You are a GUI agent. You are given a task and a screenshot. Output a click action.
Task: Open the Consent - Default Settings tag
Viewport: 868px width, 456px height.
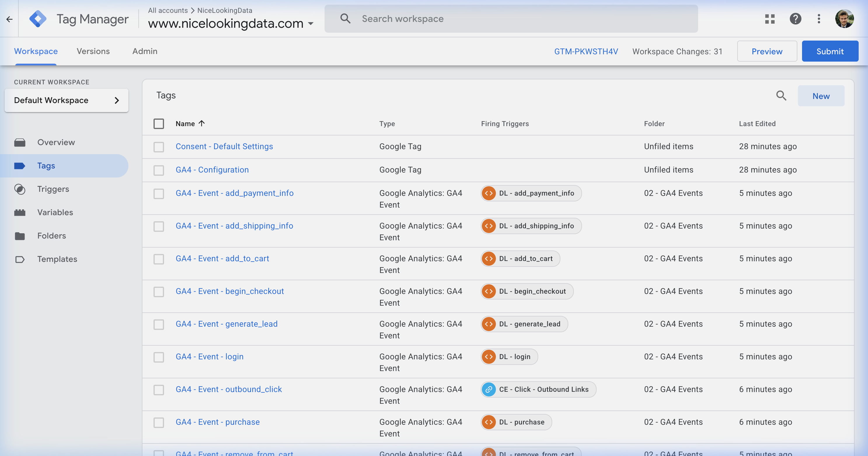coord(224,146)
